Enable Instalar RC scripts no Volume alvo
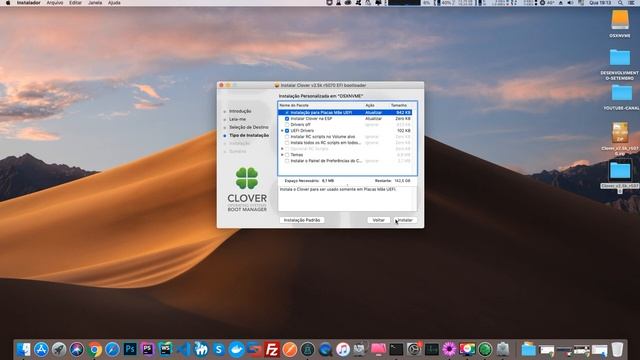The image size is (640, 360). click(x=287, y=137)
